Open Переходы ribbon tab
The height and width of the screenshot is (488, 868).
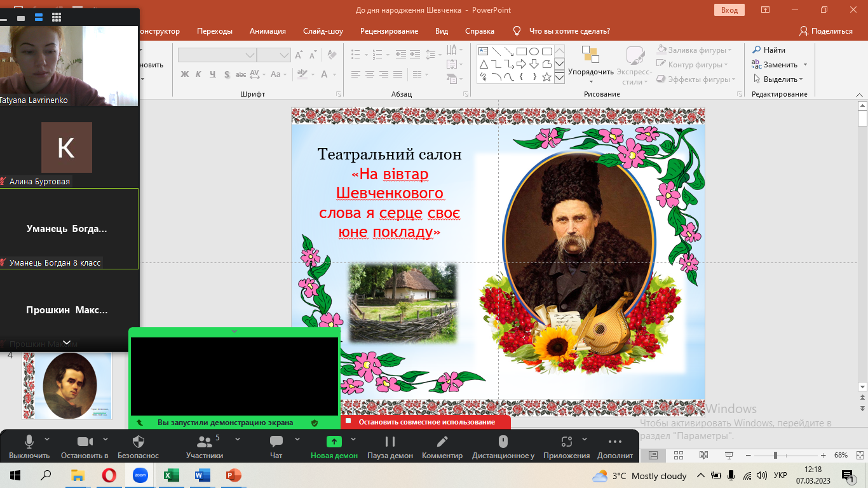[x=215, y=31]
